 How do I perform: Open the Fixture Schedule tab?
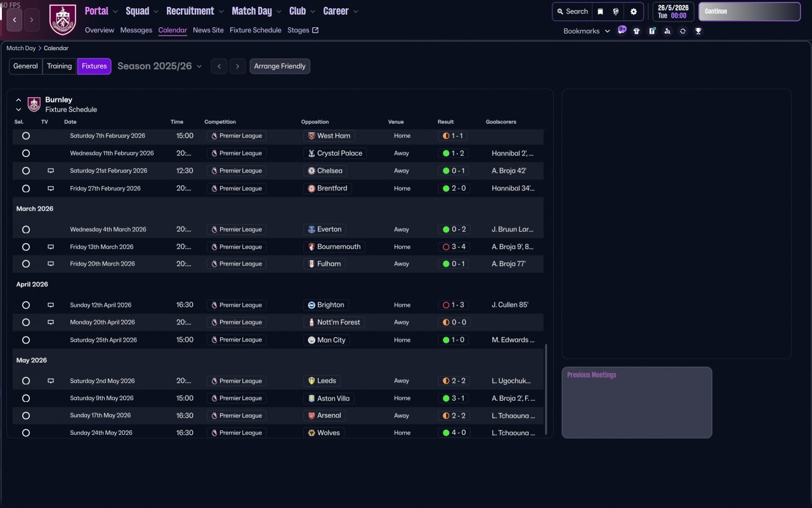(x=256, y=30)
